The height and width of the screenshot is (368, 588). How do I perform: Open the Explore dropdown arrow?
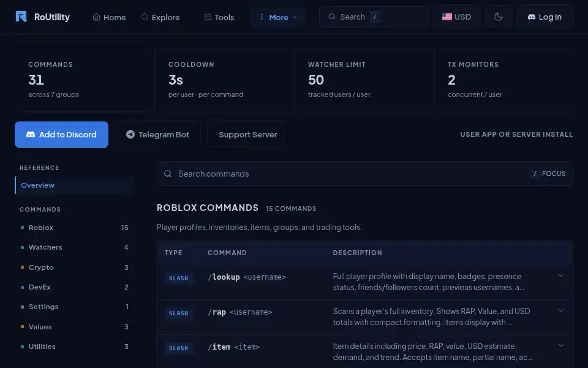tap(187, 17)
